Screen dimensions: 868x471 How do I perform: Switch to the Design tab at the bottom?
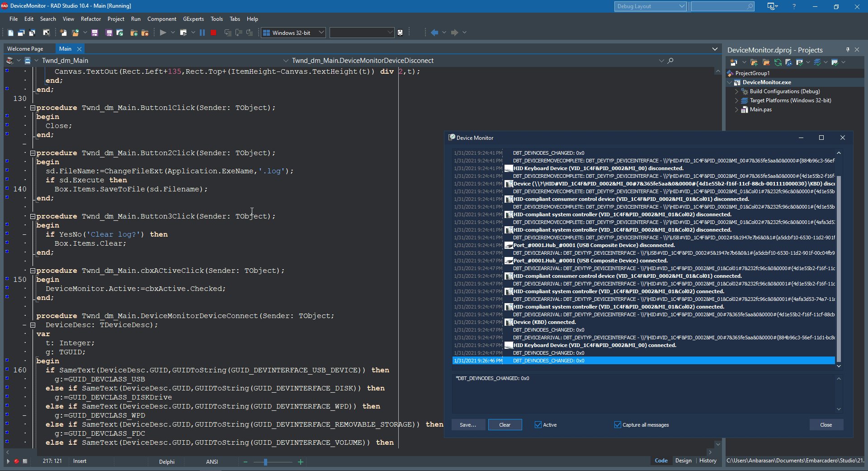point(683,461)
